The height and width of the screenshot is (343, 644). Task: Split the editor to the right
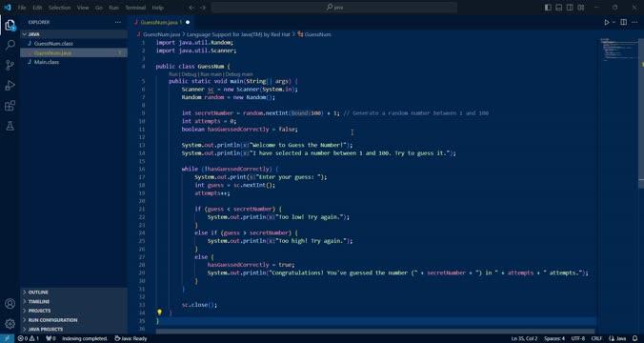(623, 22)
